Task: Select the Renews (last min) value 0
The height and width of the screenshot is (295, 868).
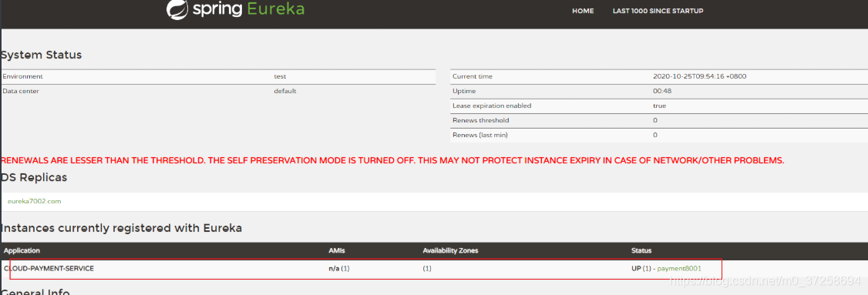Action: click(x=655, y=135)
